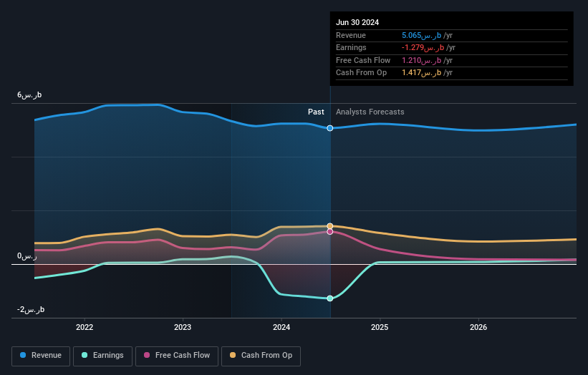Click the blue Revenue data point marker
Screen dimensions: 588x375
[x=330, y=128]
